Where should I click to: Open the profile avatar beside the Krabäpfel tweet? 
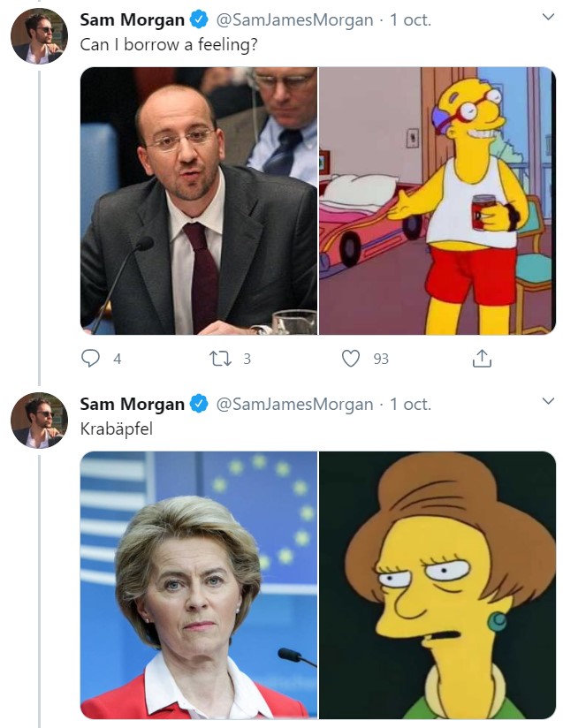[x=39, y=421]
